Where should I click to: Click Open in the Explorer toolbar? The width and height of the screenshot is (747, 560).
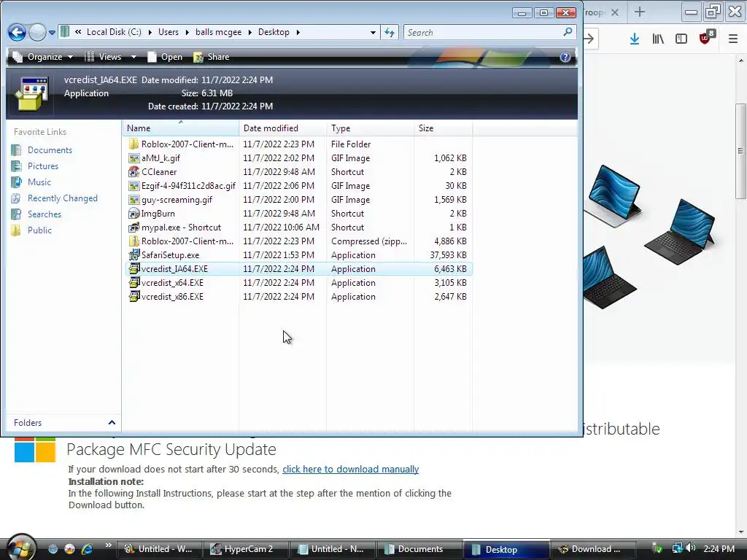pos(165,57)
